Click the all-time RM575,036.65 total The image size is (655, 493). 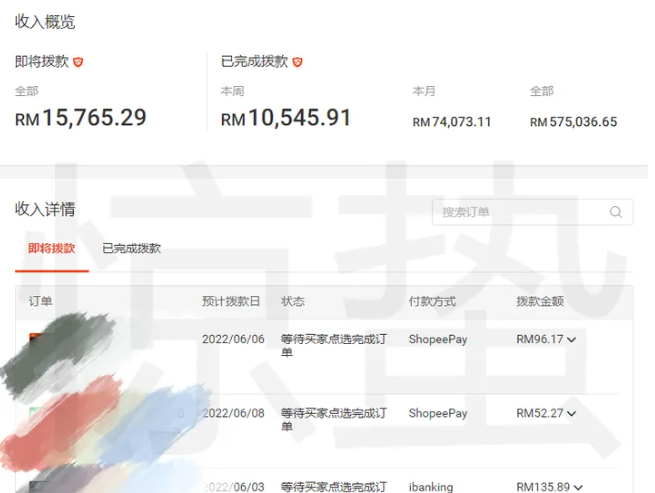pyautogui.click(x=573, y=122)
